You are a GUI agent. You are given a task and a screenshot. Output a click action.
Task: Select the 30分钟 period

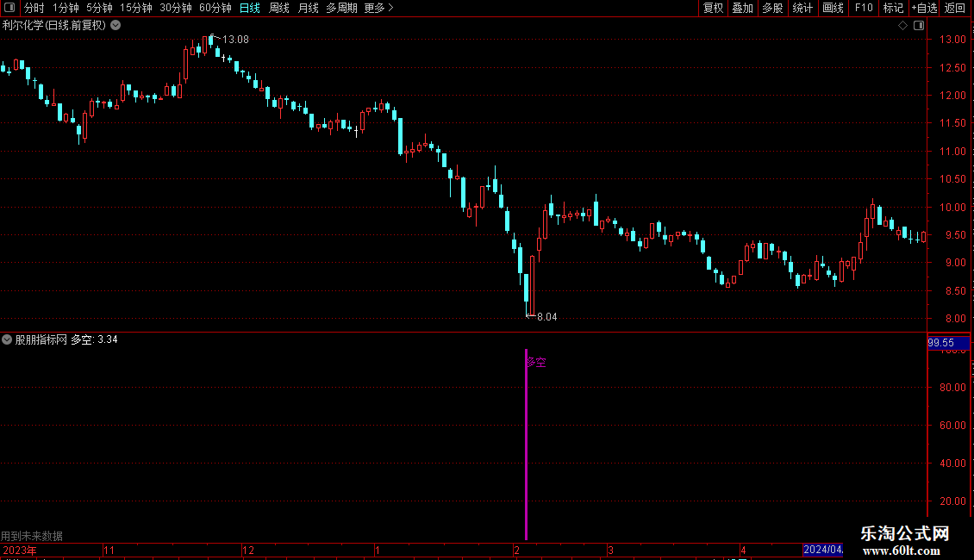(x=175, y=8)
